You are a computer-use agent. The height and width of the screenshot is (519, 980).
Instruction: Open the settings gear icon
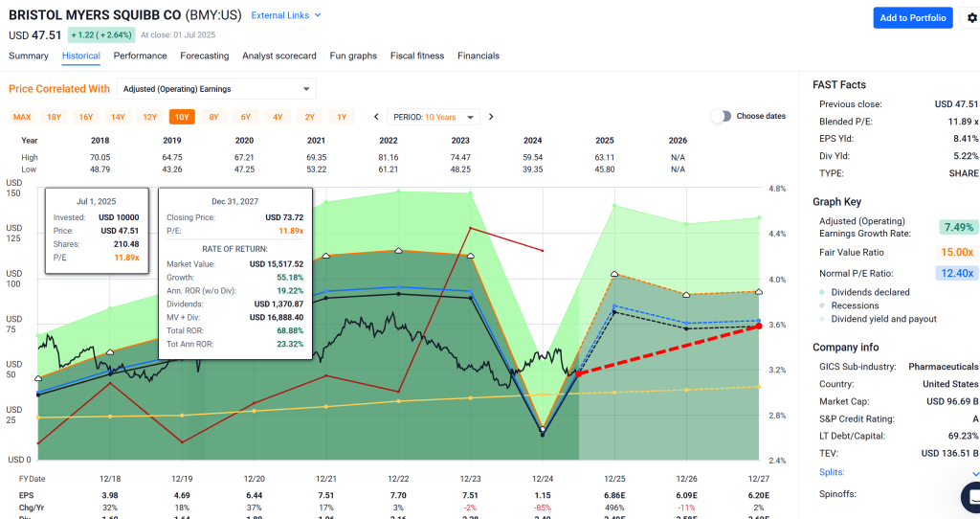tap(972, 18)
